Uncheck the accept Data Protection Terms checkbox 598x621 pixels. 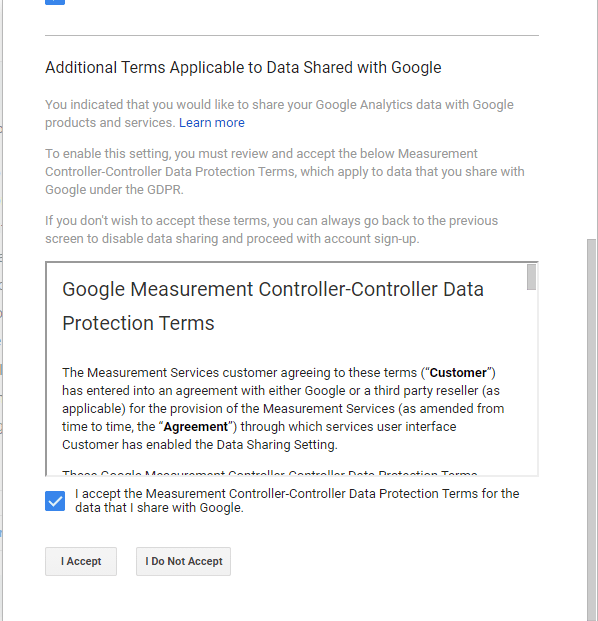[x=55, y=501]
